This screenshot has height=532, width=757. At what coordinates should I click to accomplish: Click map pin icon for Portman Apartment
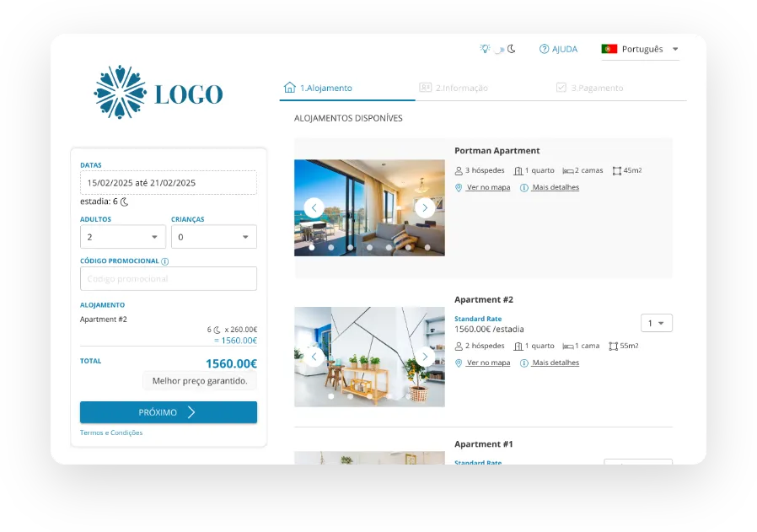pyautogui.click(x=459, y=188)
